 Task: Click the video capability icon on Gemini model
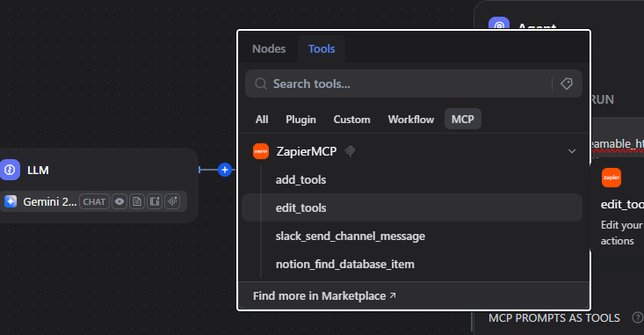pos(155,201)
